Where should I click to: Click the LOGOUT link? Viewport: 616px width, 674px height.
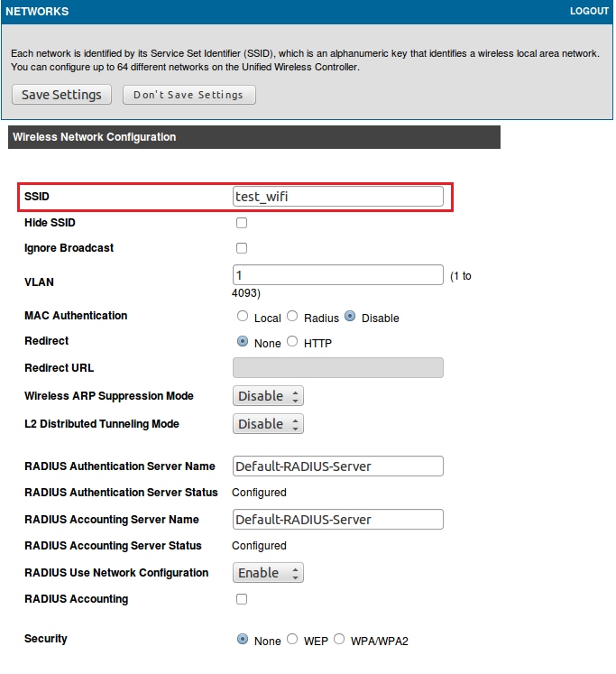590,12
